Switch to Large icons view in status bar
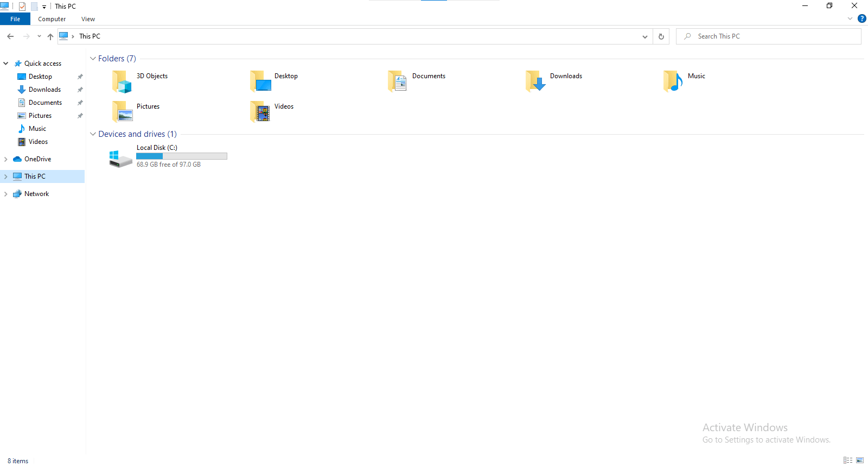The image size is (868, 467). pyautogui.click(x=860, y=460)
